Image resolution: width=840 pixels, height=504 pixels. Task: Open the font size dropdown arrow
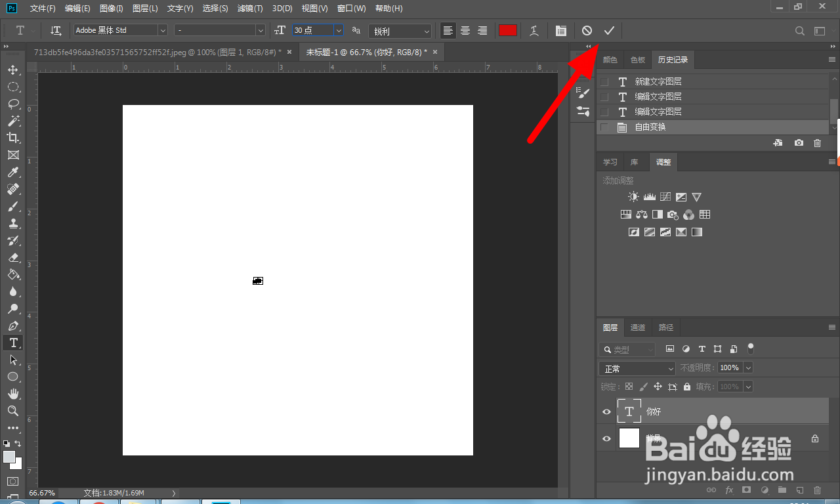339,30
